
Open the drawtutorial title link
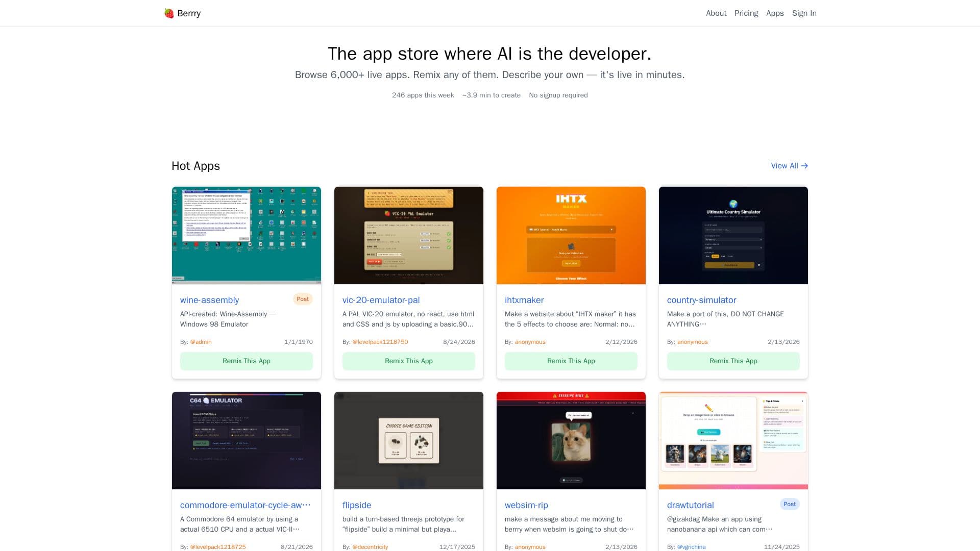click(690, 505)
